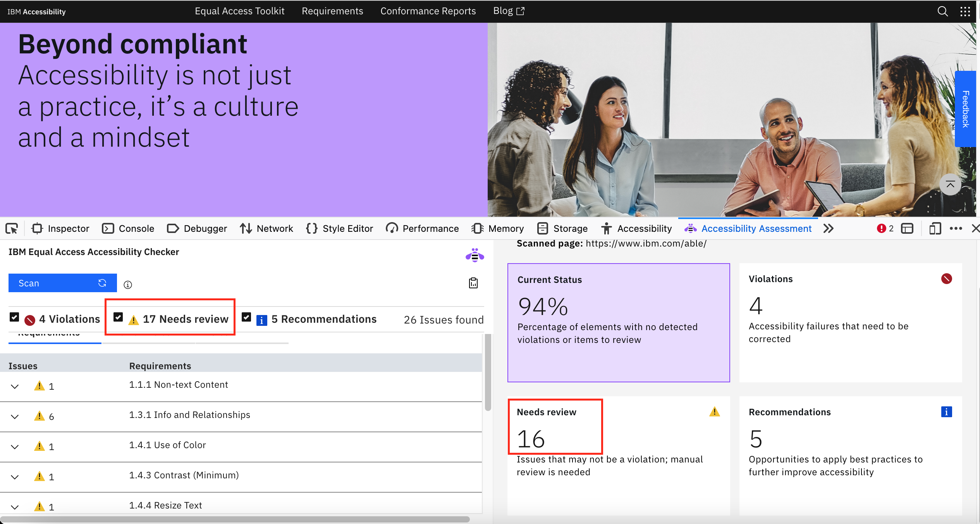980x524 pixels.
Task: Go to Requirements in top navigation
Action: tap(332, 11)
